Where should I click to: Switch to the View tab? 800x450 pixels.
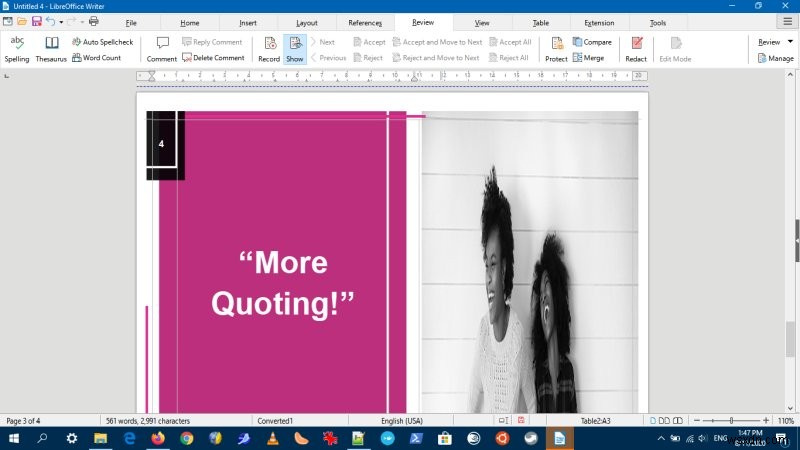(x=482, y=23)
